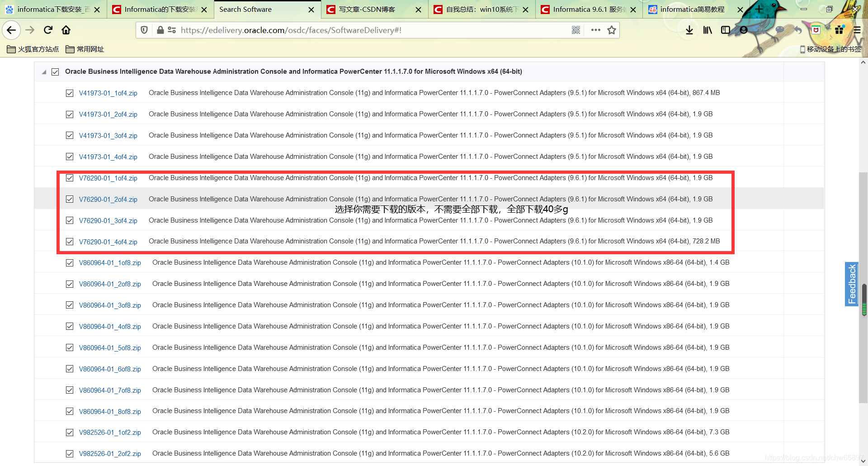Open page actions three-dot menu

[595, 30]
